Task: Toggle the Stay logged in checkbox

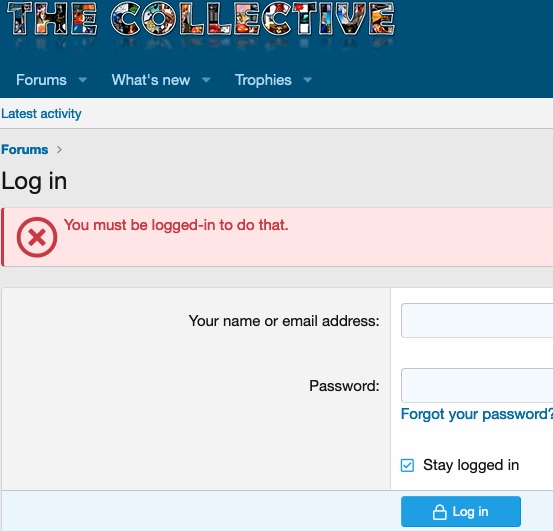Action: click(407, 465)
